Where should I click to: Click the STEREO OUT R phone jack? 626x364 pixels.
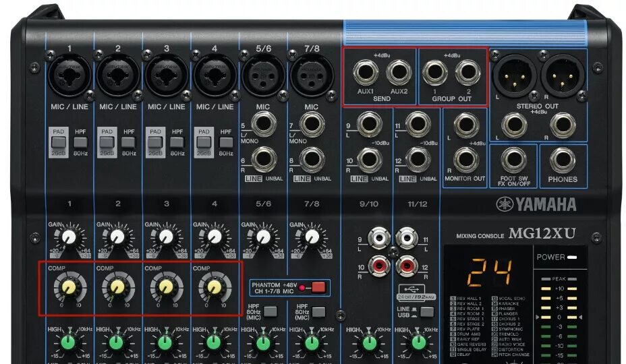[x=563, y=125]
